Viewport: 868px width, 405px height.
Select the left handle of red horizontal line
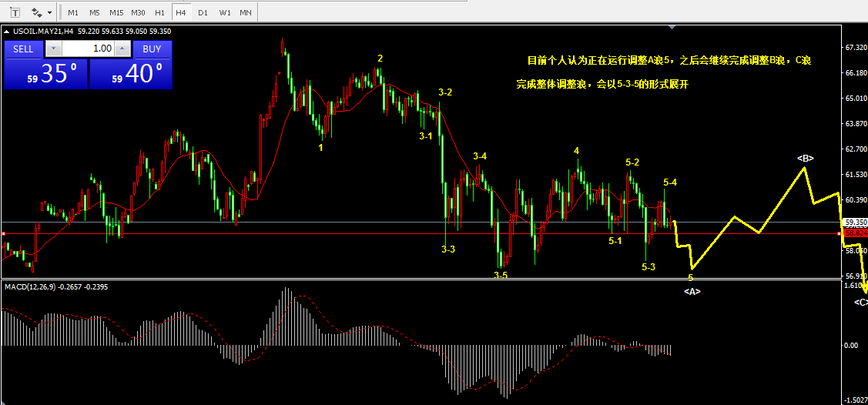pos(3,233)
